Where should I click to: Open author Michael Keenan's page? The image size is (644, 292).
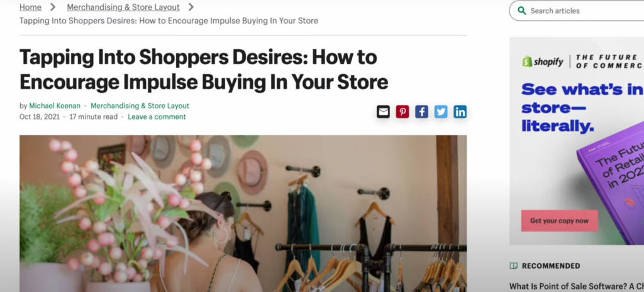point(54,106)
